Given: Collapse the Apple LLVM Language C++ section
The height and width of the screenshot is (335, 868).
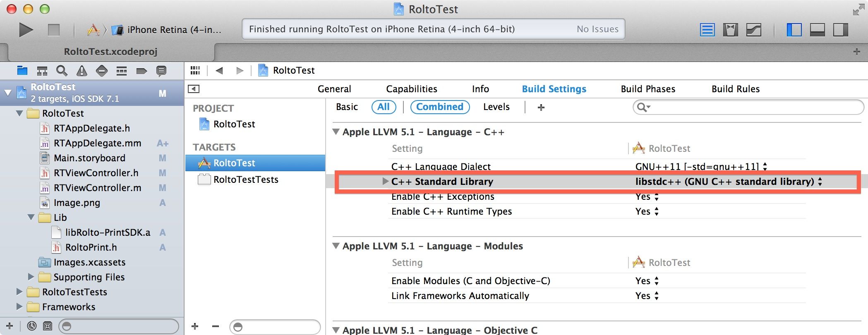Looking at the screenshot, I should [x=336, y=132].
